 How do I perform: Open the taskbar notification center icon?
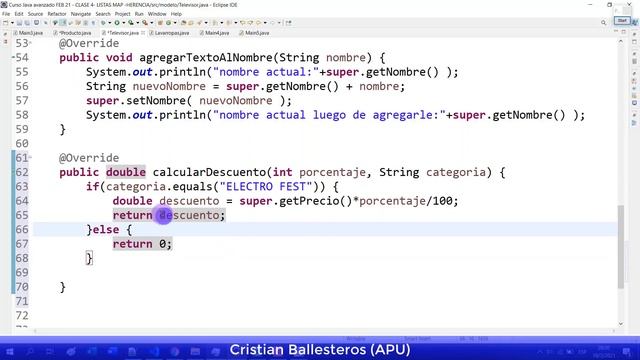pos(627,351)
